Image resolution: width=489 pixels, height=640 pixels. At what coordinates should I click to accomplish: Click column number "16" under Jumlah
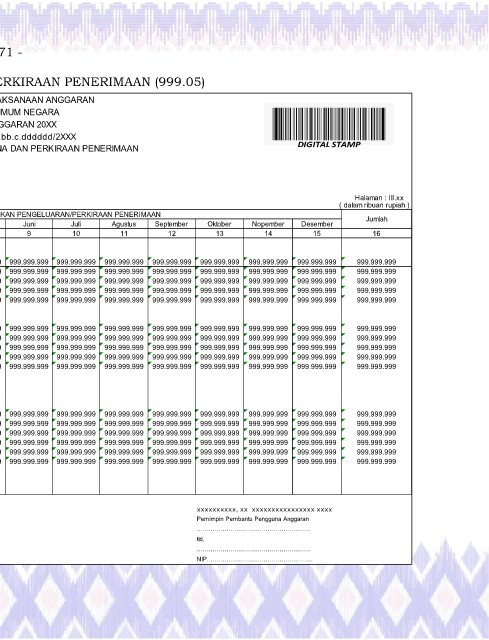[376, 233]
